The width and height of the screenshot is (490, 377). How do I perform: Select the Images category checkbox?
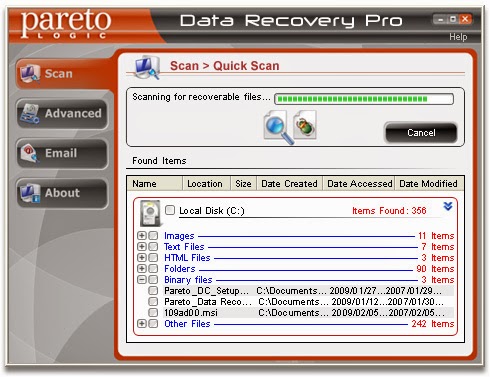point(153,236)
